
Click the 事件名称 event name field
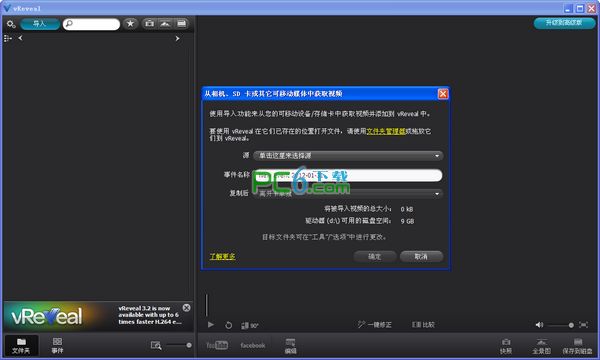pyautogui.click(x=348, y=175)
